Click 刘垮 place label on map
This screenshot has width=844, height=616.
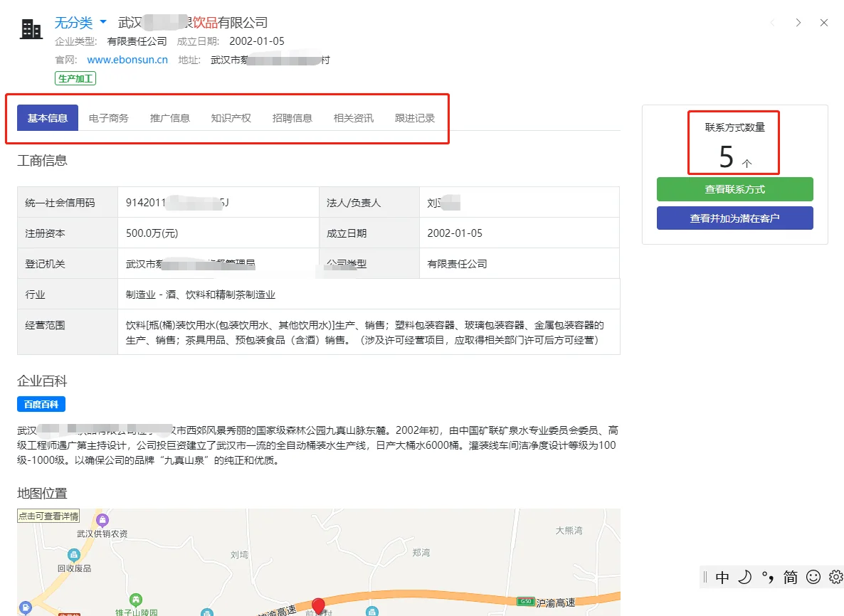(x=239, y=555)
